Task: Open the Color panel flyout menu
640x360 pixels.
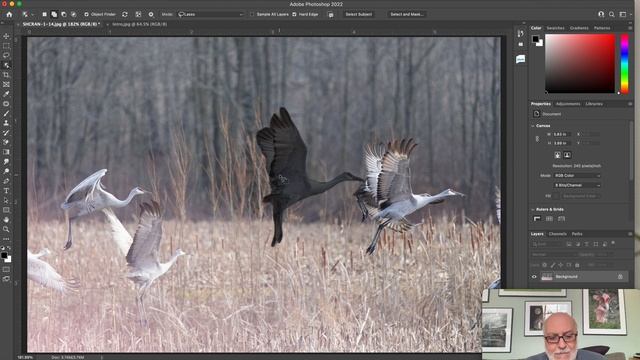Action: click(x=630, y=28)
